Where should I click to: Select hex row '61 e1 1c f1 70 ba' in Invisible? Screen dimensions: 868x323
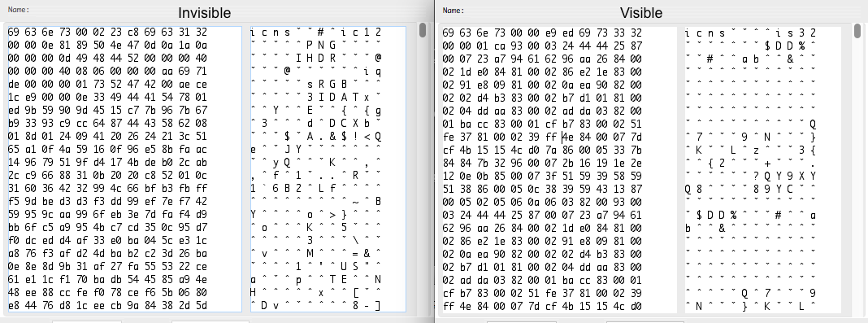pos(108,280)
